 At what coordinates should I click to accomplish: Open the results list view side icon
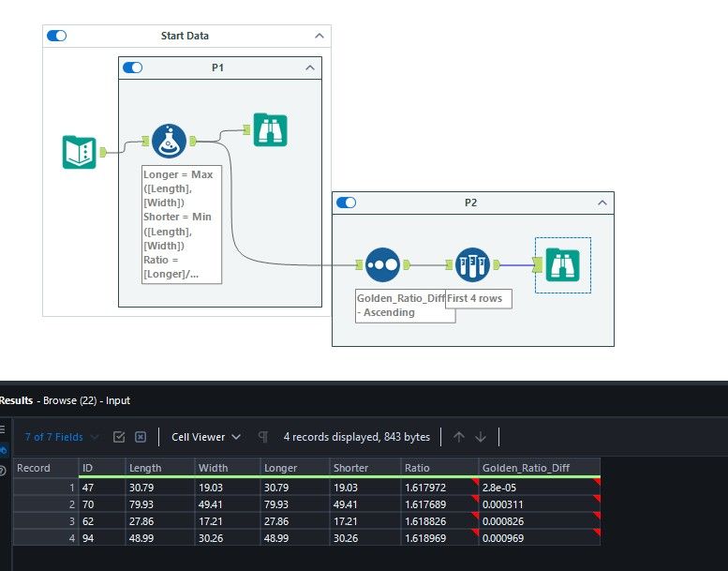(3, 429)
